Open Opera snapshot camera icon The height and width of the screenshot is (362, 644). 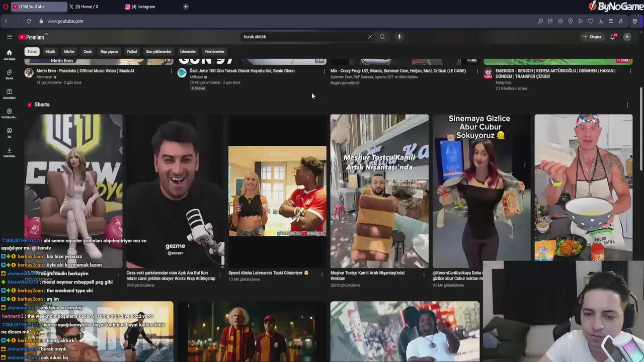[560, 21]
